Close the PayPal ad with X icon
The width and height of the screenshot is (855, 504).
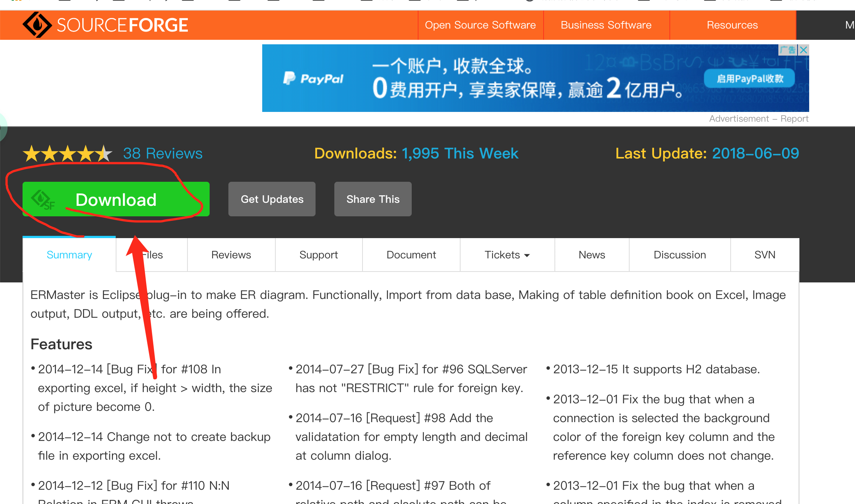(x=804, y=50)
